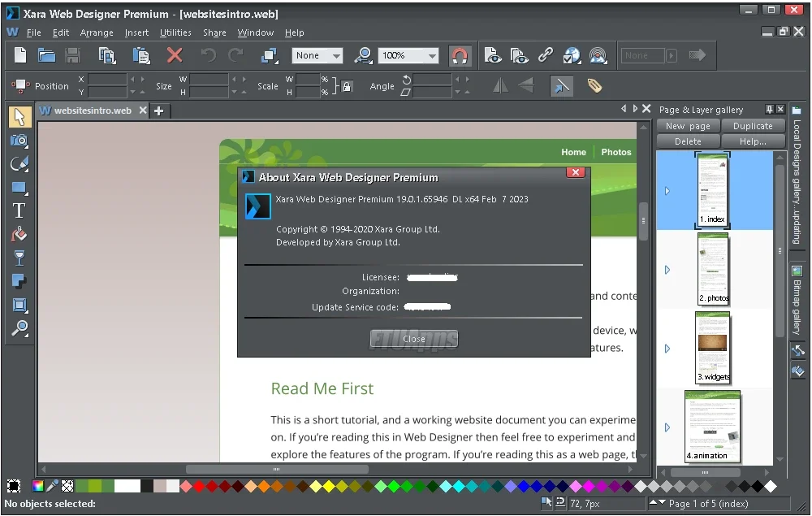Activate the Zoom tool magnifier
Image resolution: width=812 pixels, height=516 pixels.
19,328
